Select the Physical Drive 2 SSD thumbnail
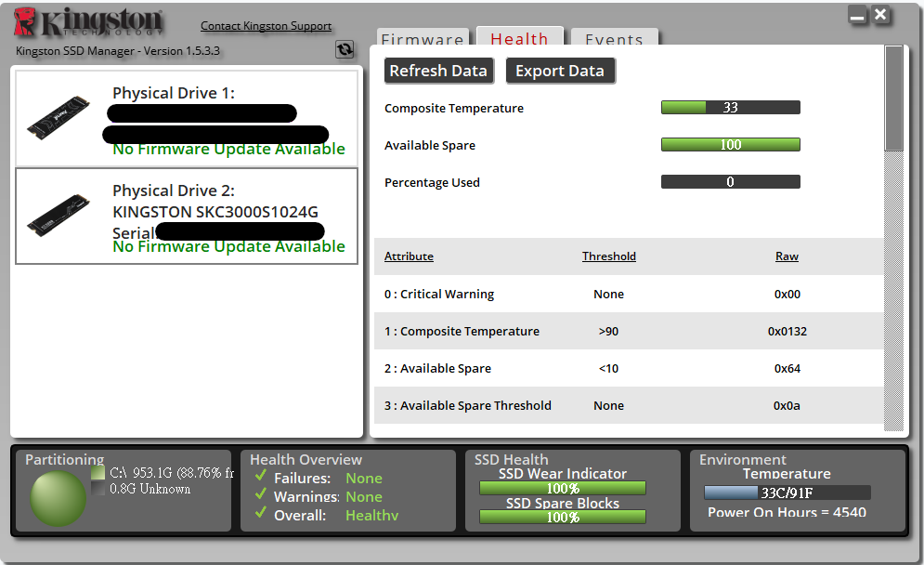Screen dimensions: 924x565 [59, 216]
